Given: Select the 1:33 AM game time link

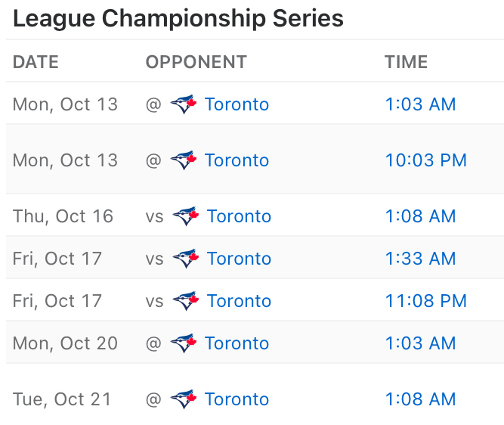Looking at the screenshot, I should 420,259.
